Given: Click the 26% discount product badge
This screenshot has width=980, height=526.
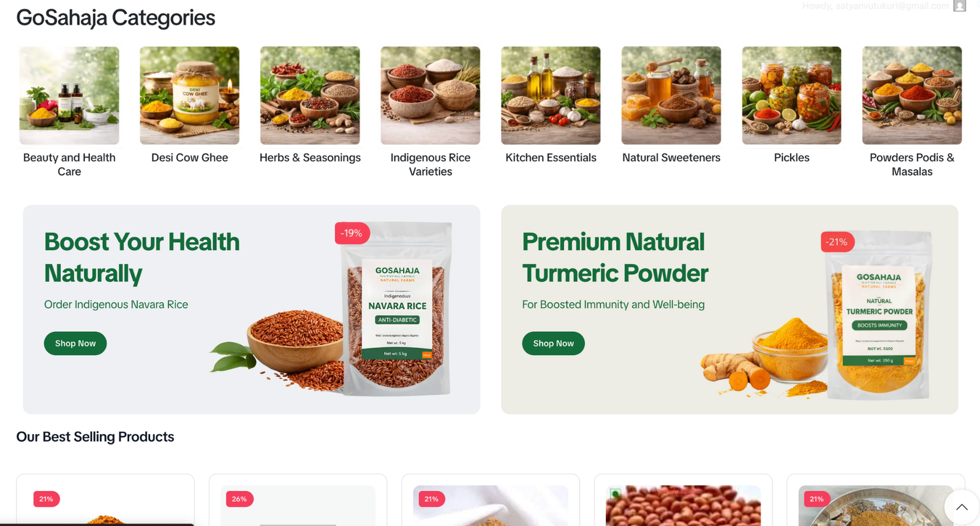Looking at the screenshot, I should click(x=239, y=499).
